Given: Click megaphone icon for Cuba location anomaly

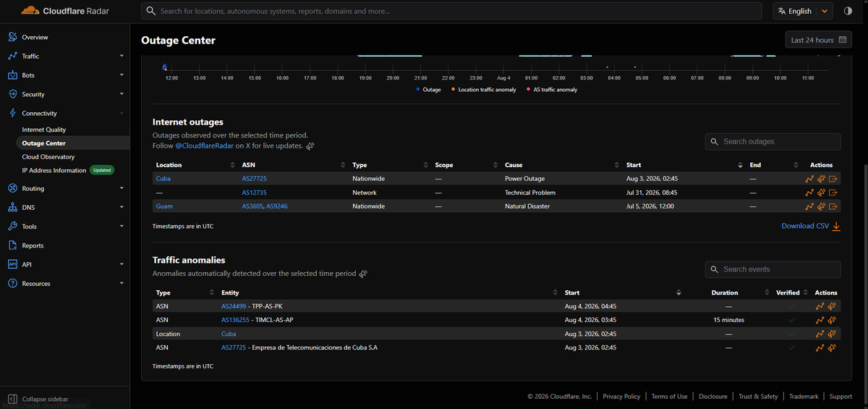Looking at the screenshot, I should [x=832, y=334].
